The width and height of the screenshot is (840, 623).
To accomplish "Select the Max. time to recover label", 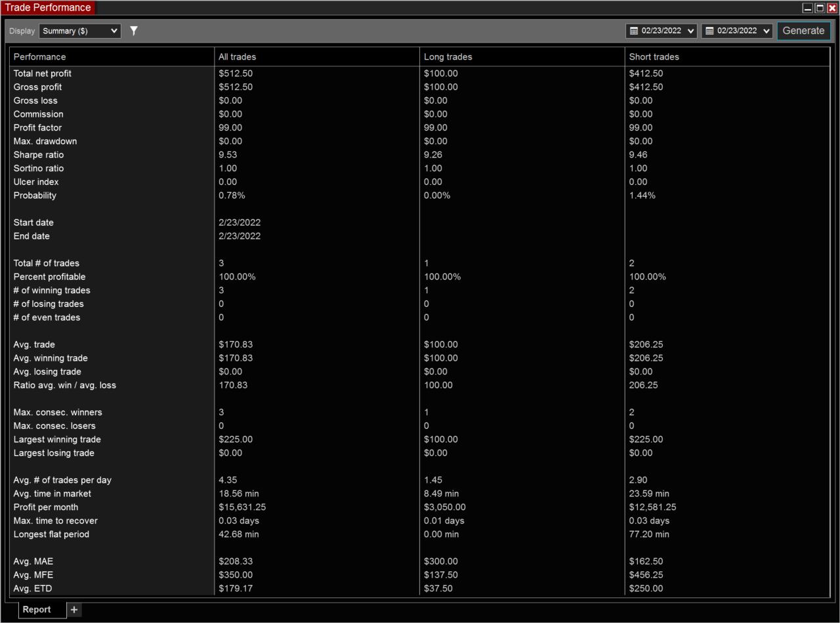I will click(56, 521).
